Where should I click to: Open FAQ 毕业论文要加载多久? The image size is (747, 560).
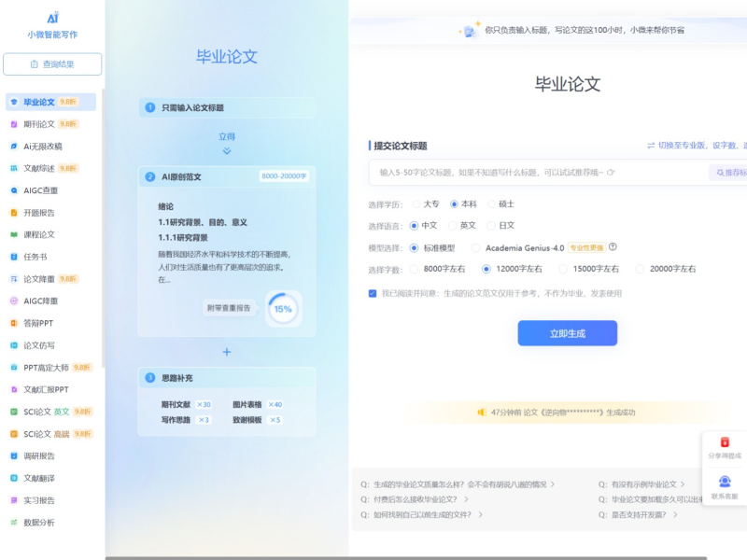(650, 499)
